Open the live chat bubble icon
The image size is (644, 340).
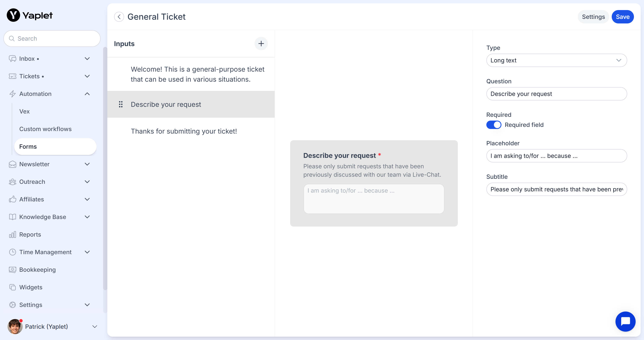click(625, 321)
